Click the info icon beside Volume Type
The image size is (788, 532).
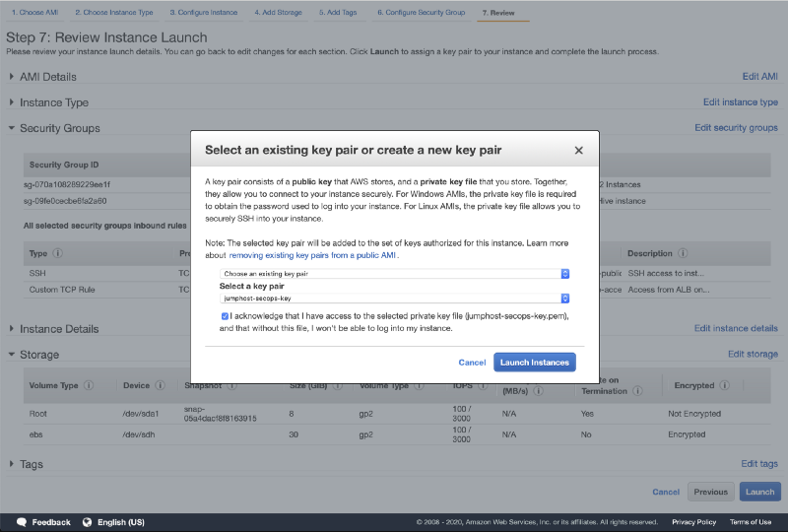coord(89,386)
